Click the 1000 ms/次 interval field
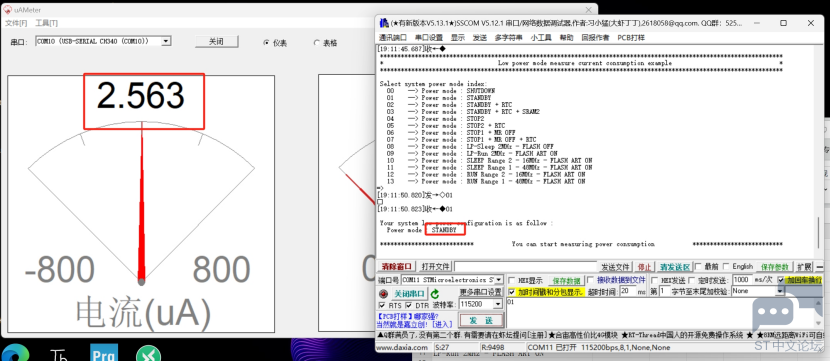The image size is (831, 361). pos(742,279)
